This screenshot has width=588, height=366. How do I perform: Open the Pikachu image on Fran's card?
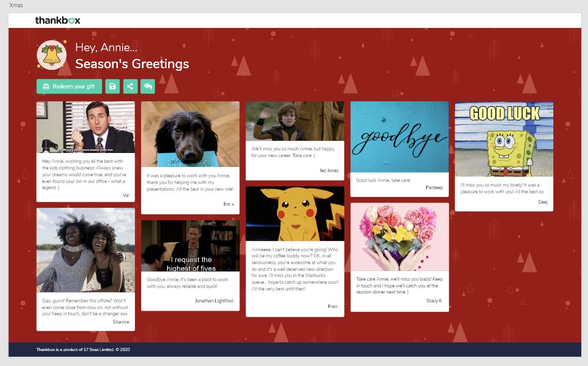295,213
